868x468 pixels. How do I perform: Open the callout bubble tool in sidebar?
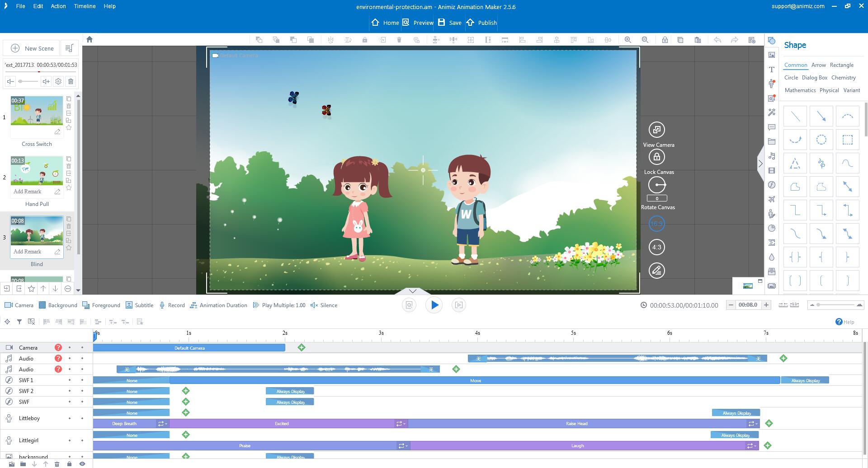coord(772,127)
